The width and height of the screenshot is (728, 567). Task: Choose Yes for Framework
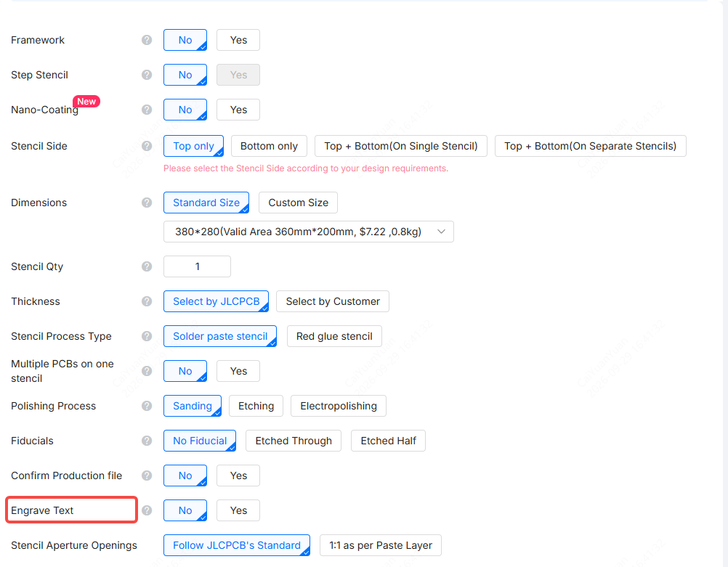tap(238, 40)
